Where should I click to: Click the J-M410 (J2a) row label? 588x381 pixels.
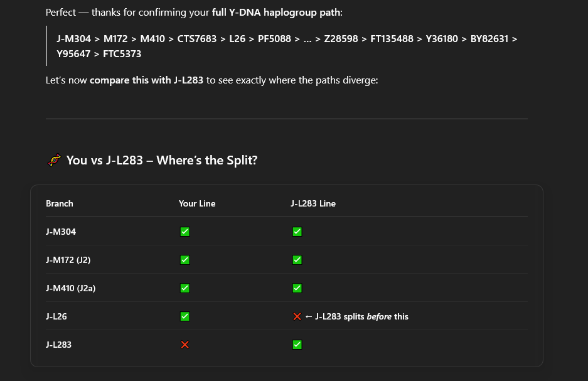pos(70,288)
